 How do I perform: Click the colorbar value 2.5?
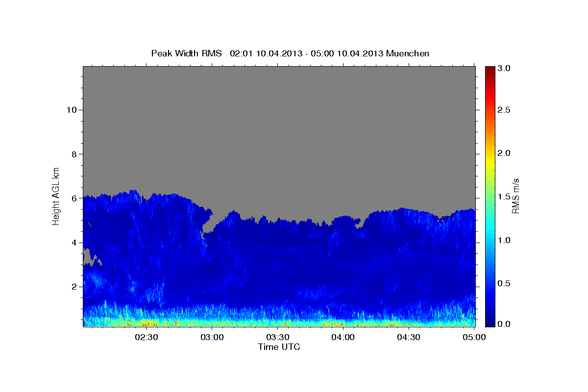pos(505,110)
